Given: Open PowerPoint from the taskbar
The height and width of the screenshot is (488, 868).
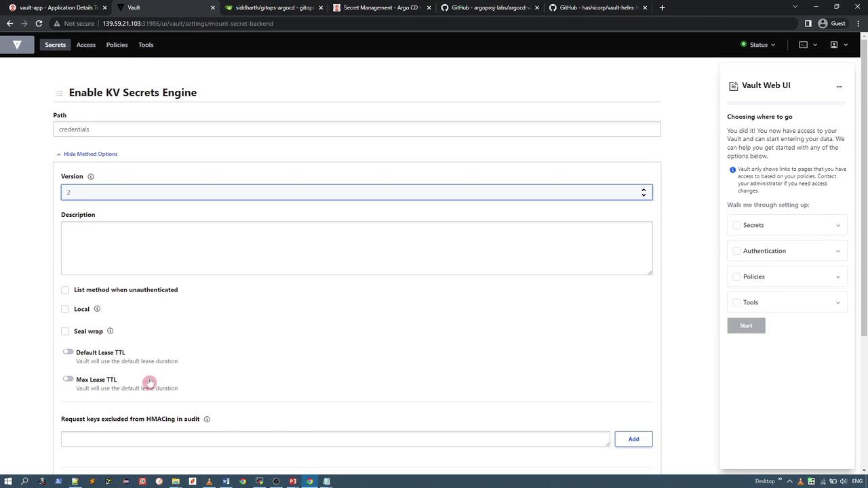Looking at the screenshot, I should [293, 482].
